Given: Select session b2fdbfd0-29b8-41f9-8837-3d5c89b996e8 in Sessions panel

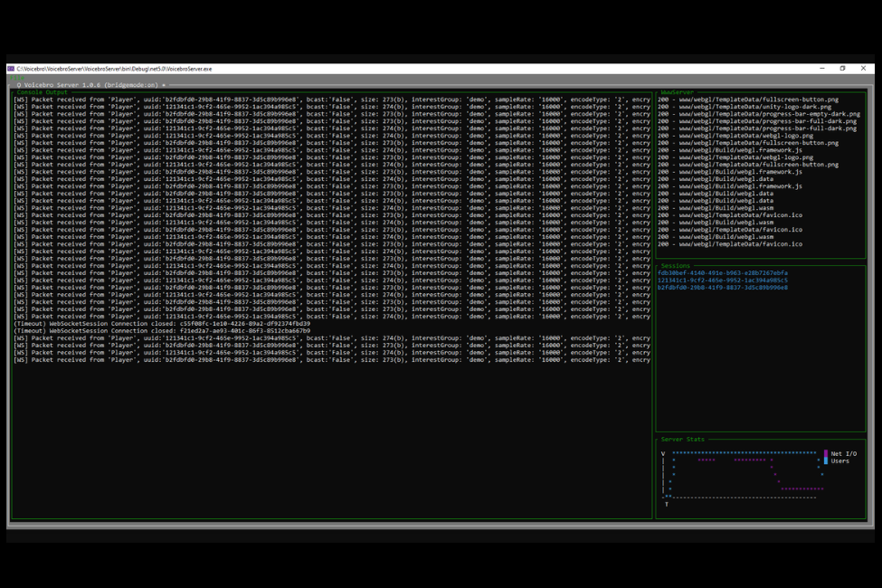Looking at the screenshot, I should point(723,288).
